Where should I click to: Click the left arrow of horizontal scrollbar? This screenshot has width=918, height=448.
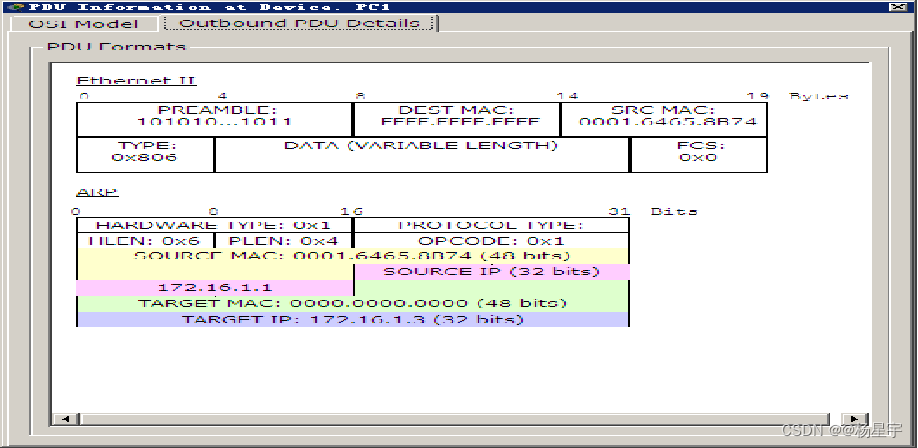[65, 418]
